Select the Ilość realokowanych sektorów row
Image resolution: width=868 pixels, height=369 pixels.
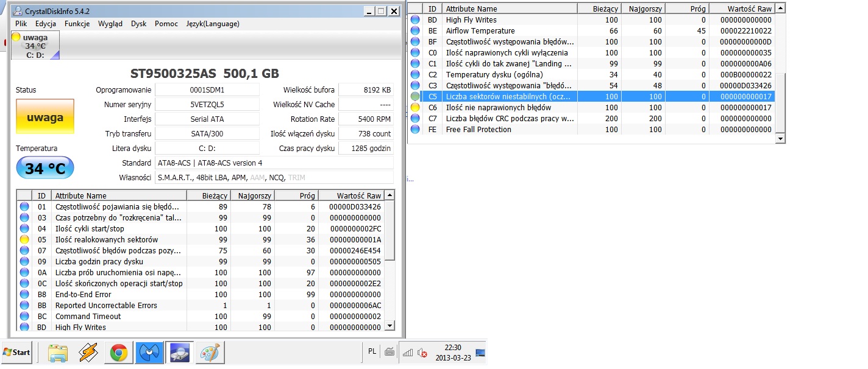201,239
